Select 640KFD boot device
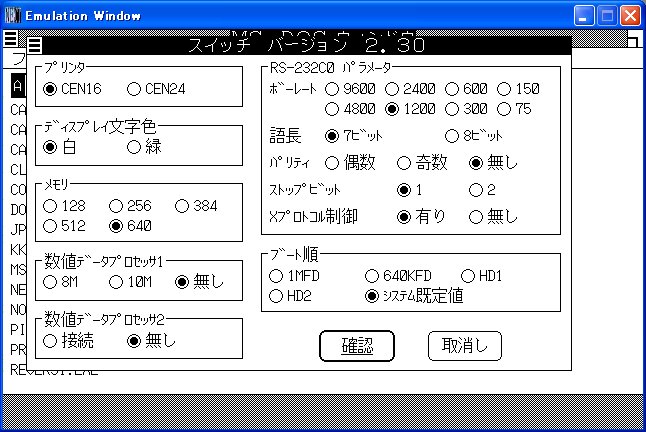The width and height of the screenshot is (646, 432). tap(373, 275)
